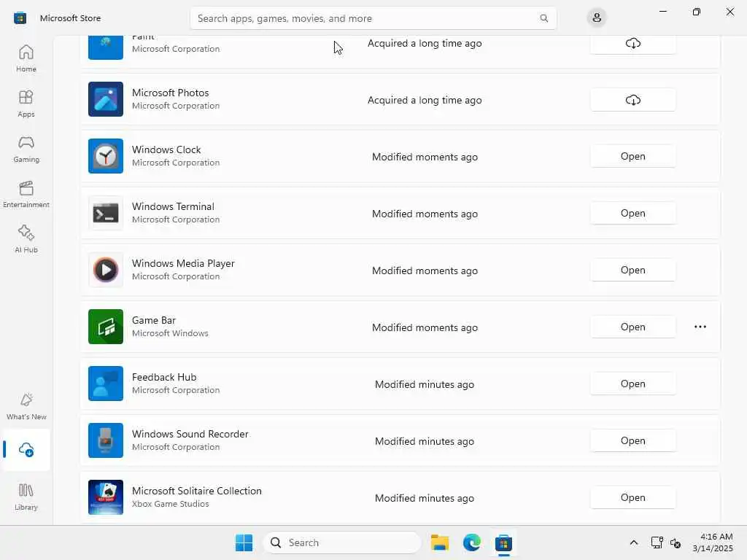Open the Apps section in the sidebar

coord(26,104)
